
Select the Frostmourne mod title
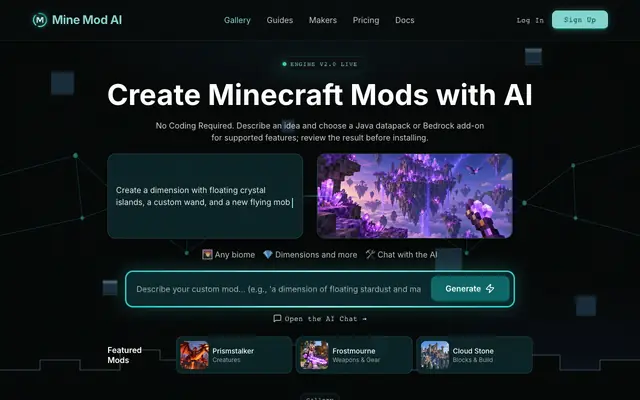click(353, 351)
